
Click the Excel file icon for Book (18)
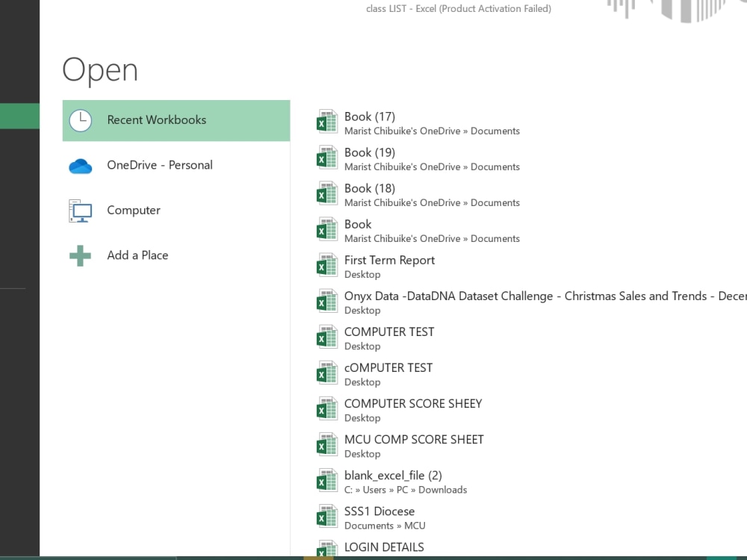pyautogui.click(x=327, y=193)
